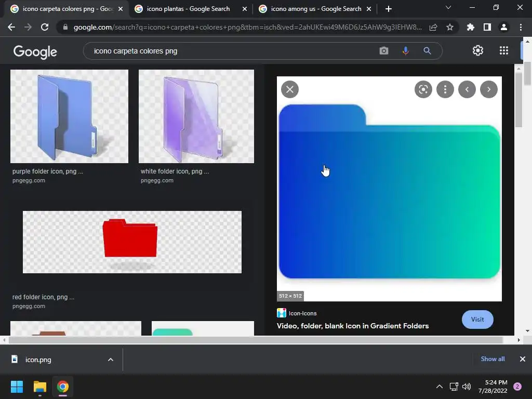Open the tab search dropdown arrow

click(448, 7)
